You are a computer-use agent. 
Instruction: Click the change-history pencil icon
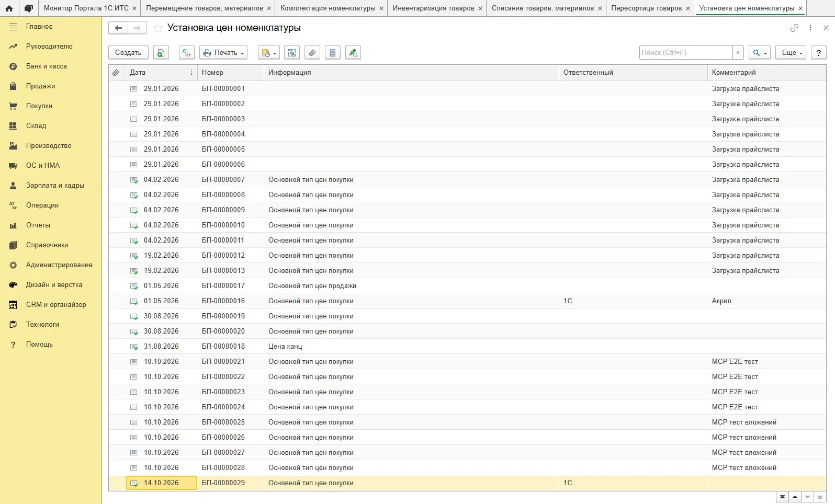pos(353,53)
